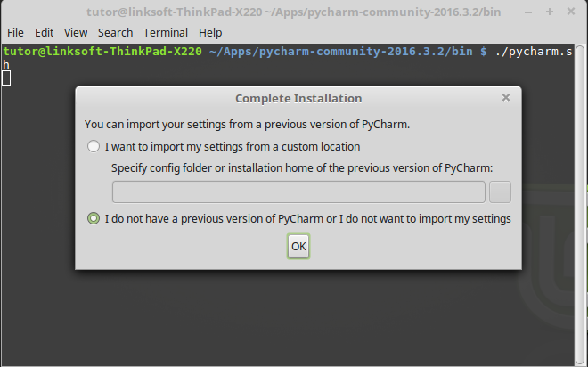This screenshot has width=588, height=367.
Task: Click the tutor@linksoft-ThinkPad-X220 prompt text
Action: click(103, 52)
